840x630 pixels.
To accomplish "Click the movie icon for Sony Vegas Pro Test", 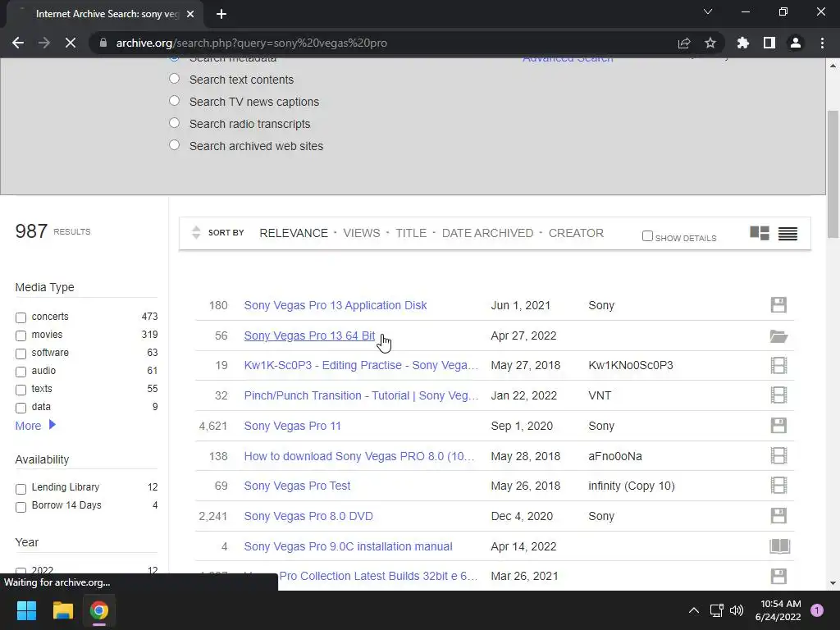I will point(778,486).
